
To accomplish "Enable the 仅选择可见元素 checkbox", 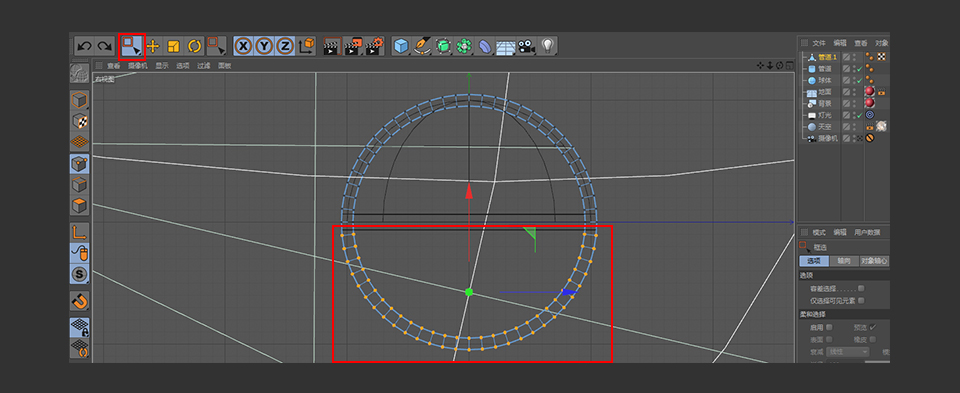I will pos(861,301).
